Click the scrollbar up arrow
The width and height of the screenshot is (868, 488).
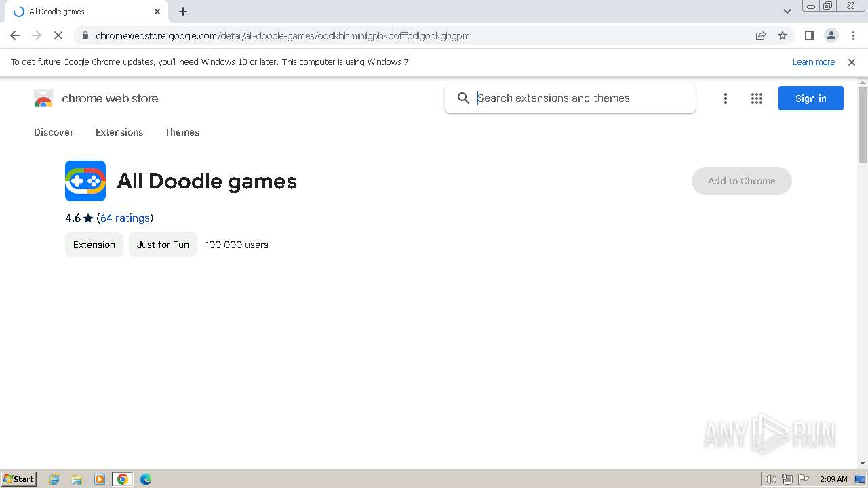[x=863, y=83]
